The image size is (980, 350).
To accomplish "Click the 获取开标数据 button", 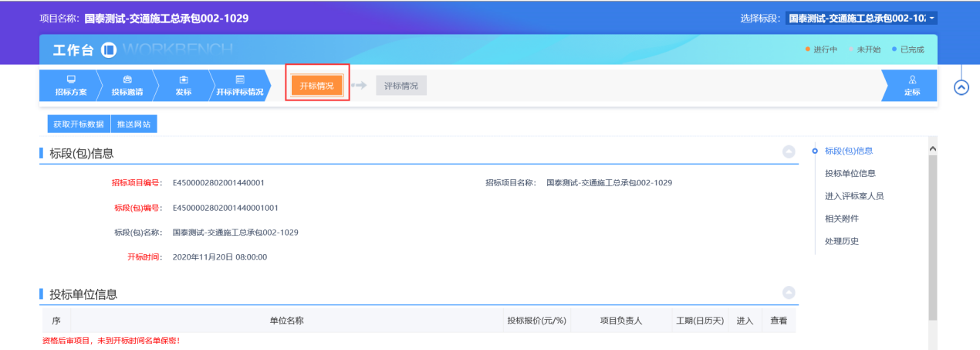I will [79, 124].
